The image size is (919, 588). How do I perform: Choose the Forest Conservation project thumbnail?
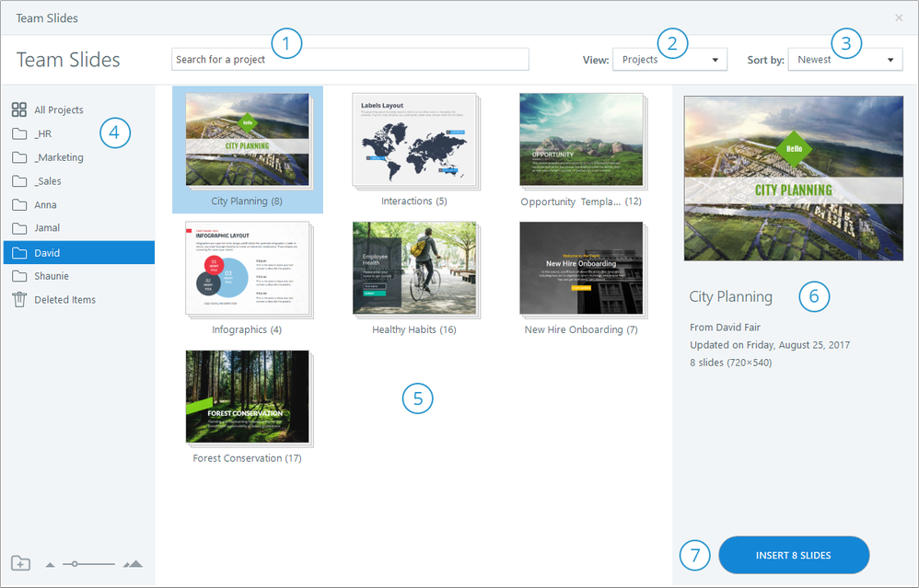click(x=247, y=397)
